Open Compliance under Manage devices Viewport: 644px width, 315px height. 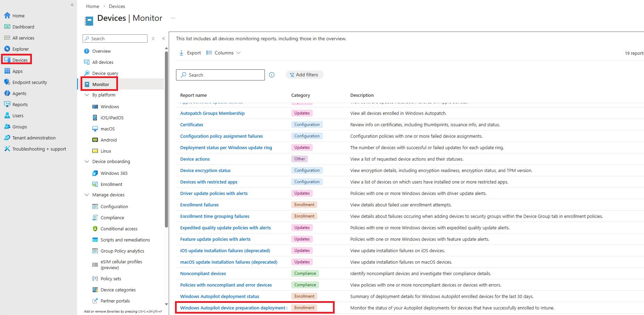coord(112,218)
